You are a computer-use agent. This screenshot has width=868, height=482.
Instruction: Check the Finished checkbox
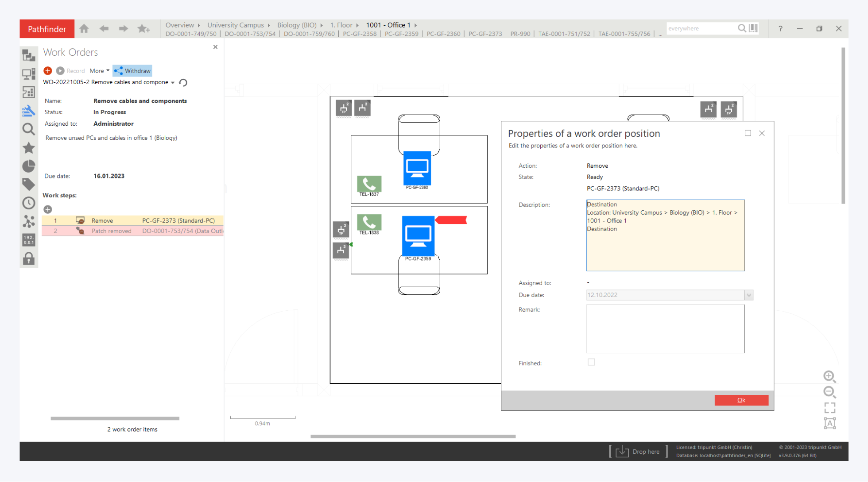(591, 362)
